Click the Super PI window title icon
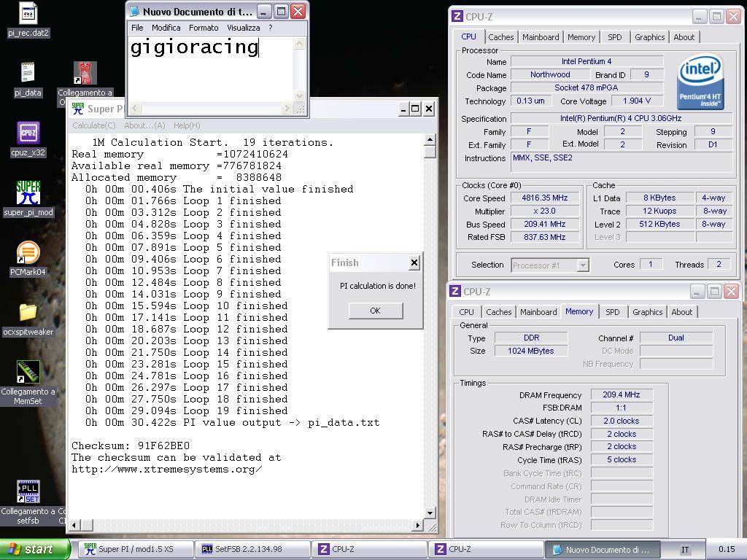The height and width of the screenshot is (560, 747). pos(77,109)
